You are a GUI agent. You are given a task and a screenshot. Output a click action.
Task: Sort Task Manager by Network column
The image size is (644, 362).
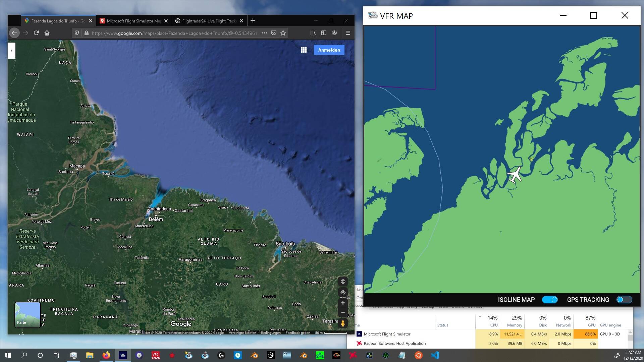[561, 321]
